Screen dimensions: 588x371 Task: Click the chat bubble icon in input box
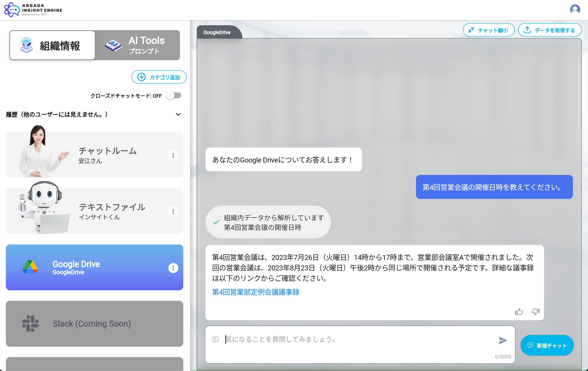coord(215,339)
